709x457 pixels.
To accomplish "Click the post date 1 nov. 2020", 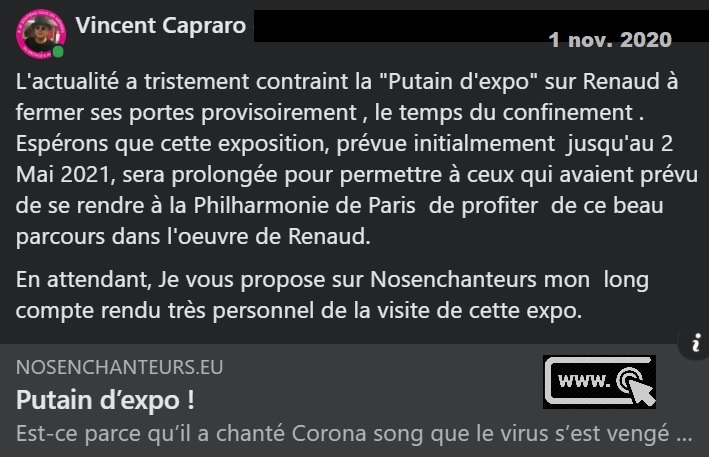I will (x=610, y=40).
